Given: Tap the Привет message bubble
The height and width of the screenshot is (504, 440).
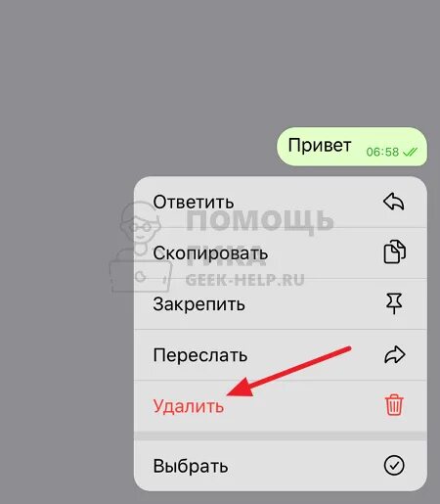Looking at the screenshot, I should click(x=352, y=147).
